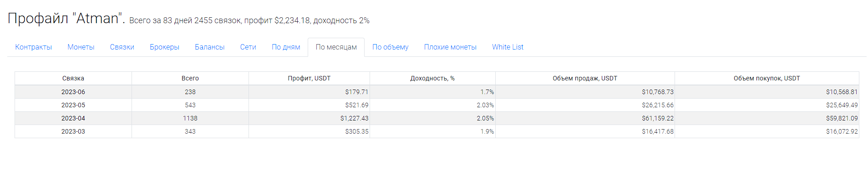Select the По месяцам tab

336,47
